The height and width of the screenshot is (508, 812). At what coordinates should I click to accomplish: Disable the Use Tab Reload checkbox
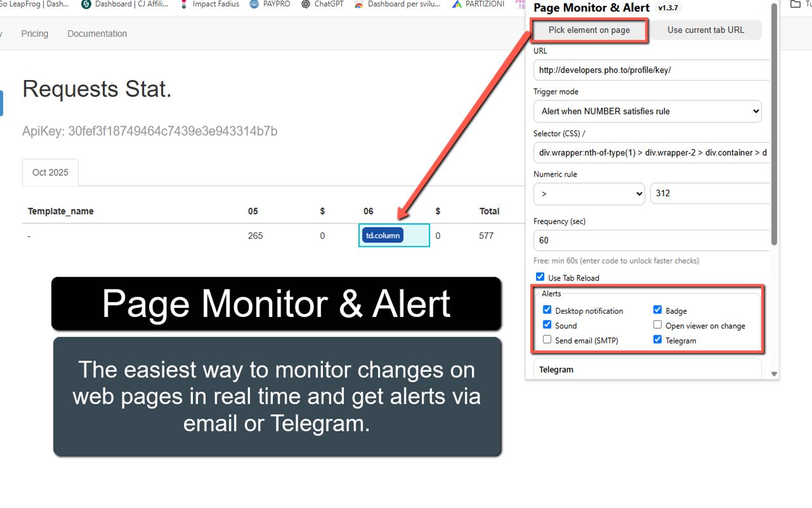click(540, 276)
